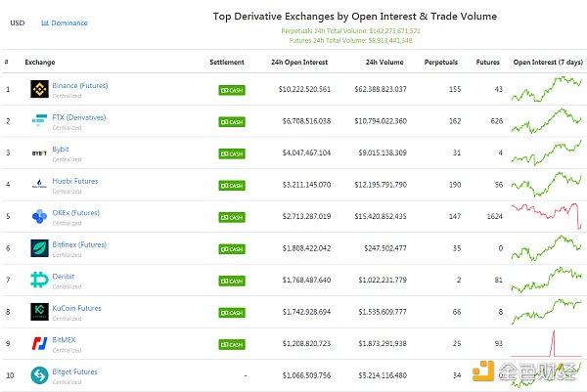Screen dimensions: 587x392
Task: Click the Bitget Futures logo icon
Action: tap(39, 375)
